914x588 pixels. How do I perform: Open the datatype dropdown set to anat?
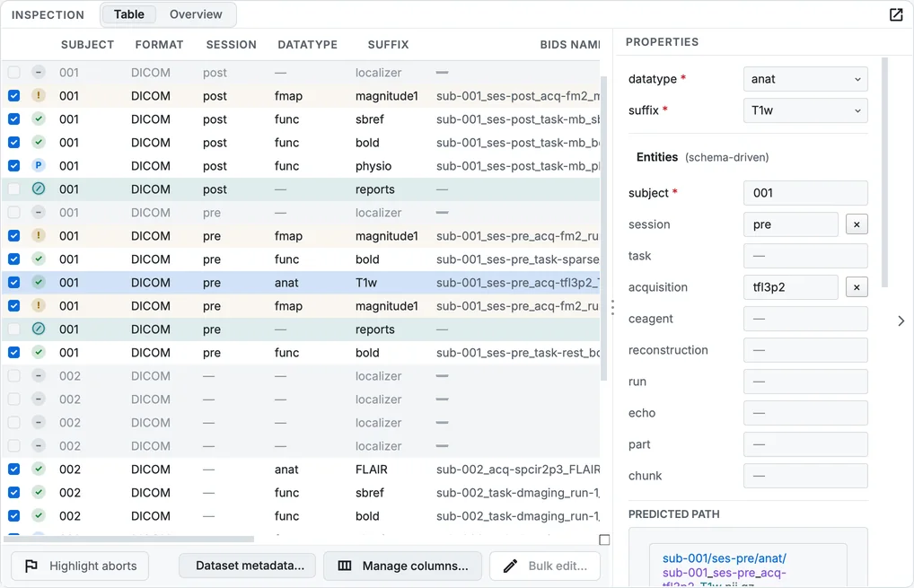805,79
